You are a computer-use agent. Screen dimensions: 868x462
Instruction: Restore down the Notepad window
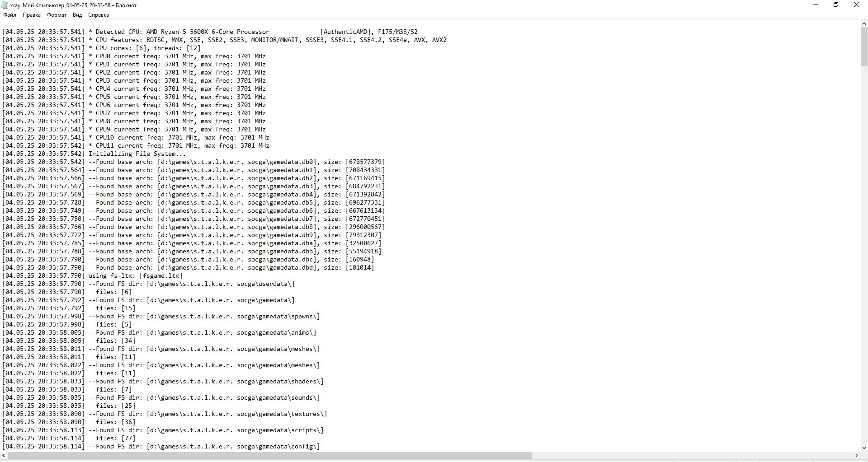[x=836, y=5]
